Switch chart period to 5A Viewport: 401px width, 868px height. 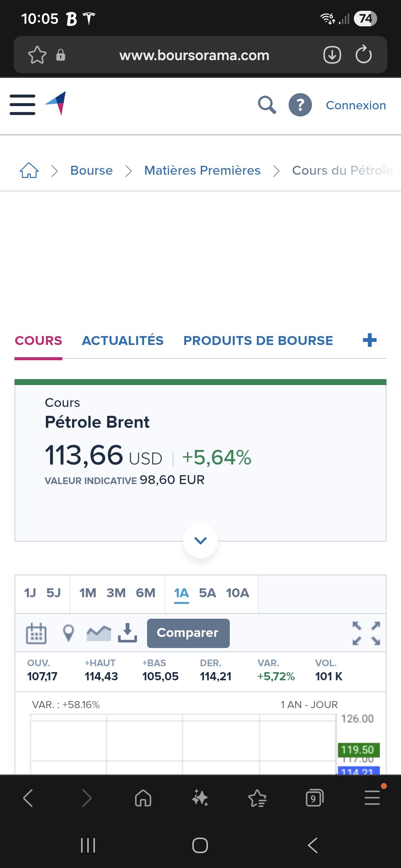click(x=207, y=593)
